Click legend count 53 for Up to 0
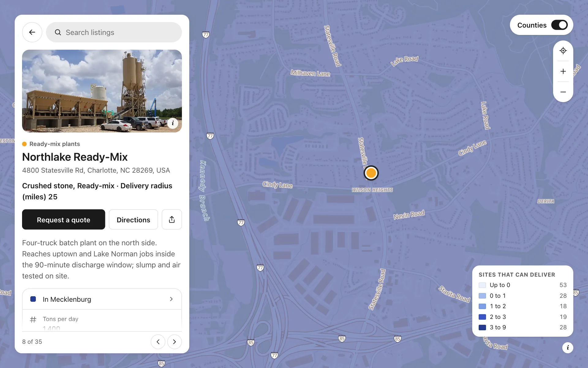588x368 pixels. click(563, 285)
